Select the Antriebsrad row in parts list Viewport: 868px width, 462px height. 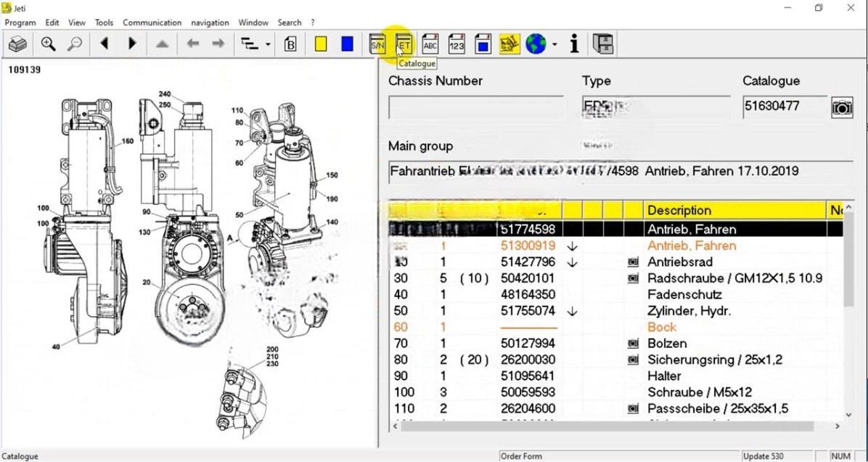point(679,262)
